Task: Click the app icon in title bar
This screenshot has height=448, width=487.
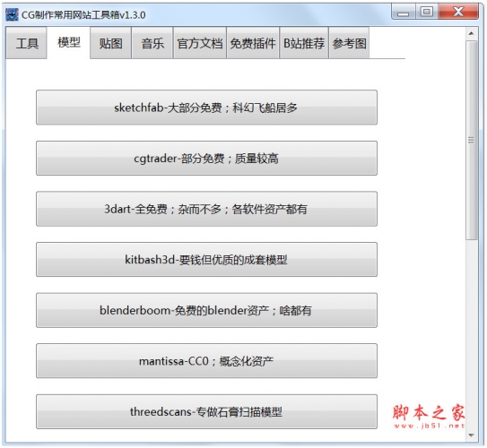Action: [13, 14]
